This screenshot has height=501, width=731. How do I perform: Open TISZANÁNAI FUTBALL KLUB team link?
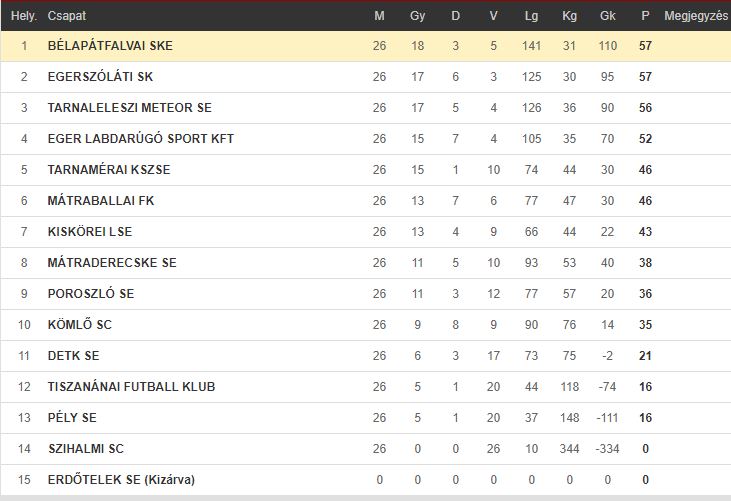pos(131,386)
